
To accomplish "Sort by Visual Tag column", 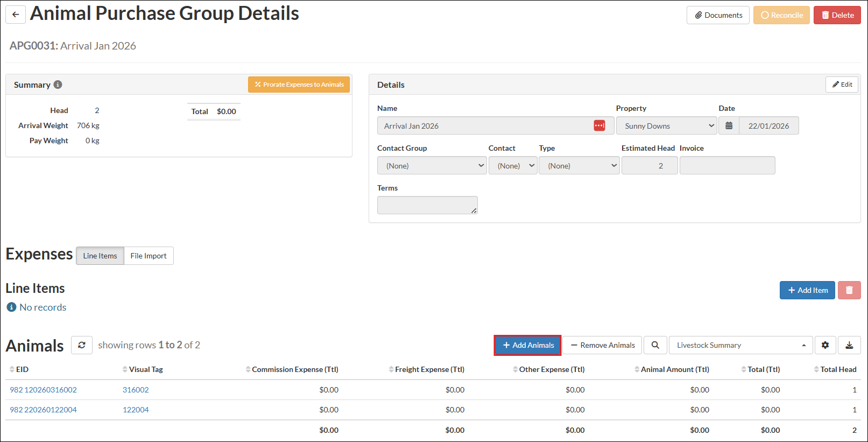I will click(145, 369).
